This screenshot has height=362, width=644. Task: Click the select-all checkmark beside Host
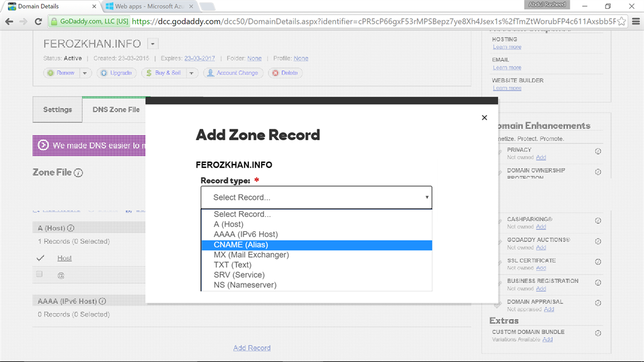40,258
